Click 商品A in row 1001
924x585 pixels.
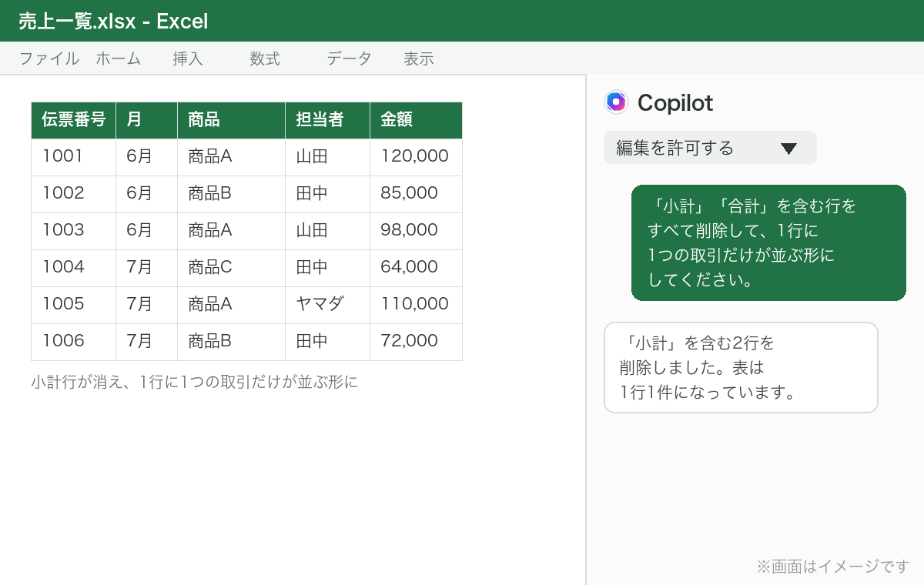pos(232,157)
